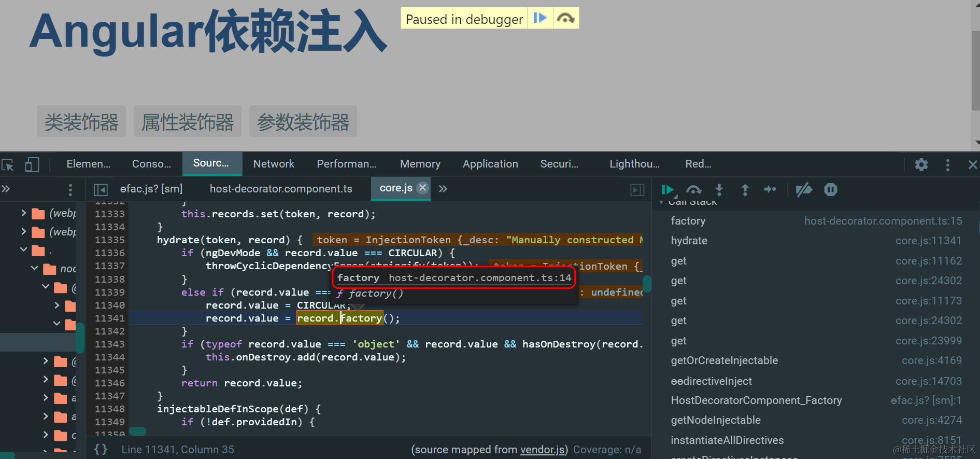Click the 属性装饰器 button
The image size is (980, 459).
[x=188, y=121]
